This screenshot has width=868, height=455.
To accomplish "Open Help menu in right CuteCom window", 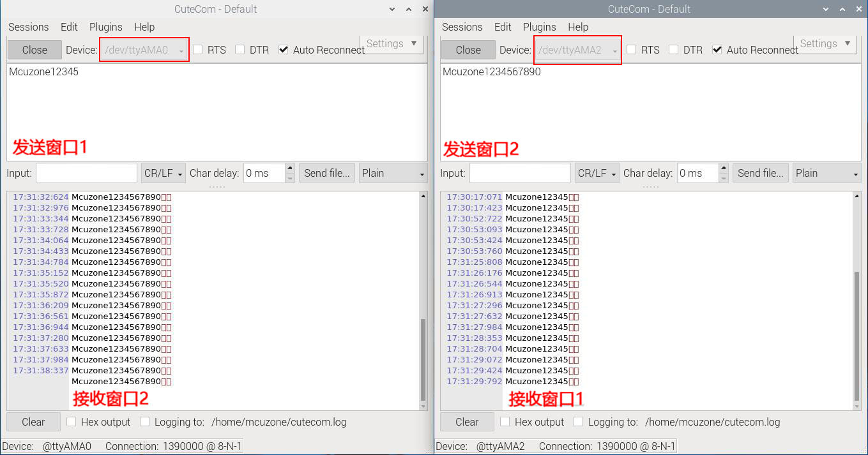I will 578,27.
